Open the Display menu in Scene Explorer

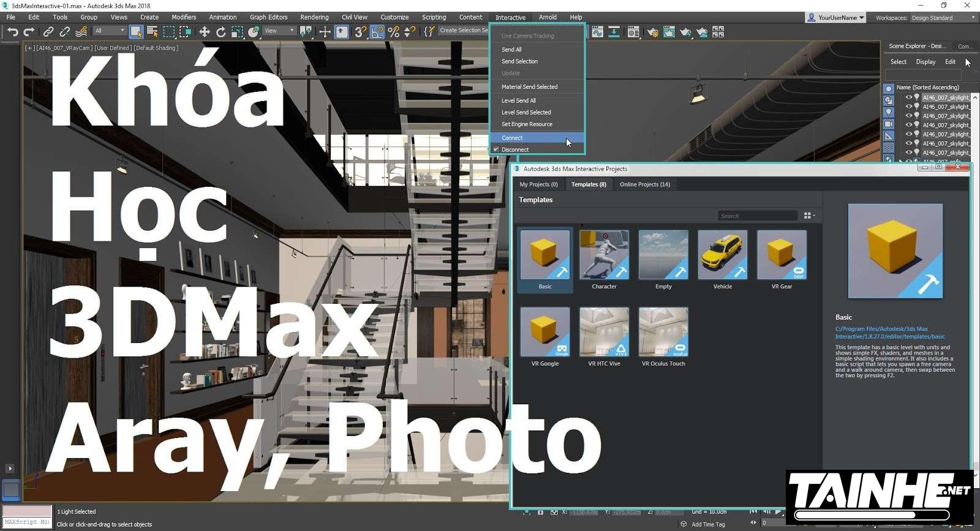[x=925, y=62]
